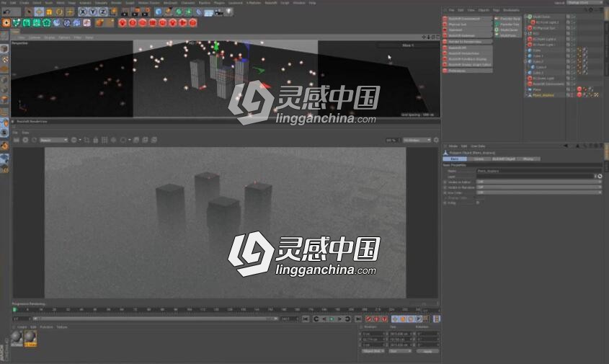Expand the Multi Cloner tree item
Screen dimensions: 609x364
tap(525, 17)
